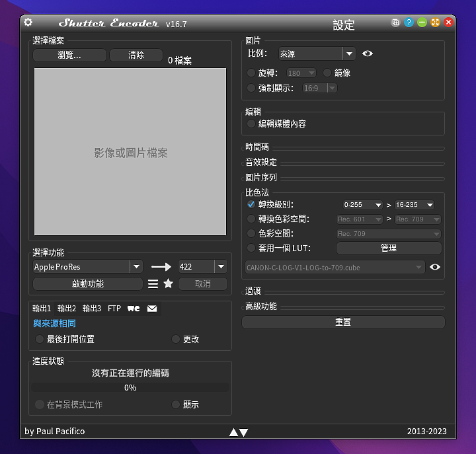Image resolution: width=476 pixels, height=454 pixels.
Task: Open the Apple ProRes function dropdown
Action: tap(88, 267)
